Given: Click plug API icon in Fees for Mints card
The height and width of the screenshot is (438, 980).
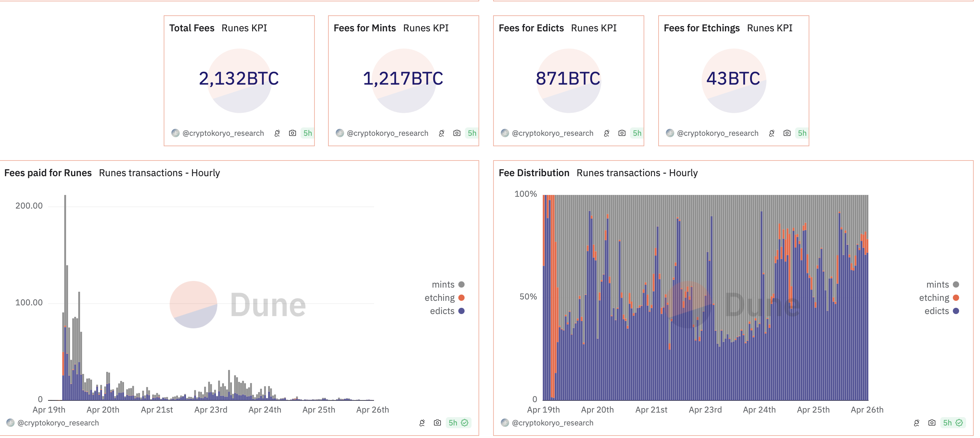Looking at the screenshot, I should [441, 133].
